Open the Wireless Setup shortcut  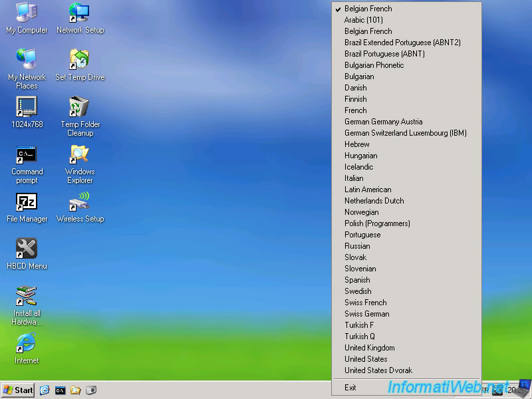(x=80, y=207)
